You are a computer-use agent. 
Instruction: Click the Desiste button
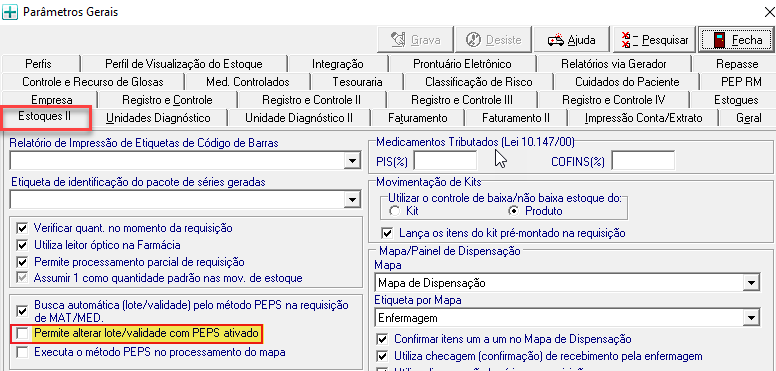[x=493, y=40]
